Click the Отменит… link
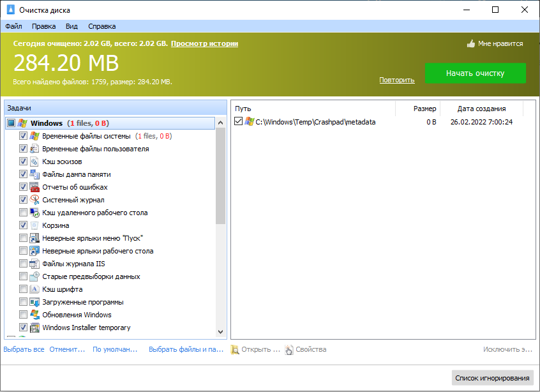Image resolution: width=540 pixels, height=392 pixels. pyautogui.click(x=67, y=349)
